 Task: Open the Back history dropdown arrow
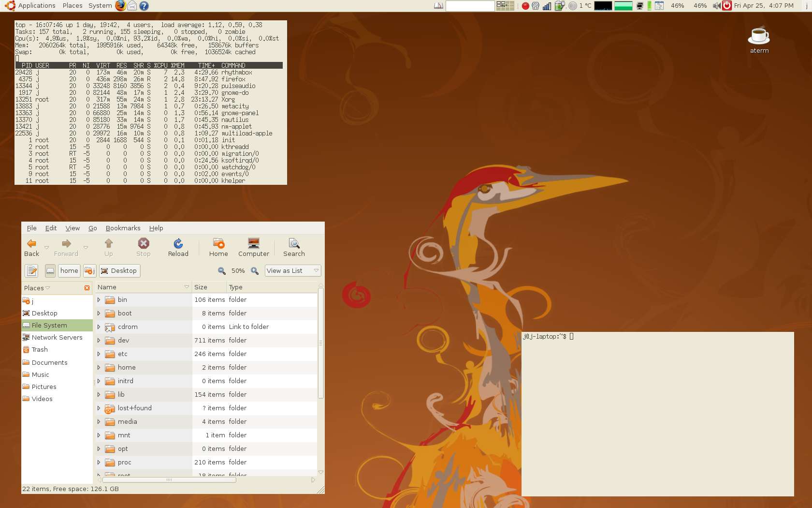click(46, 247)
